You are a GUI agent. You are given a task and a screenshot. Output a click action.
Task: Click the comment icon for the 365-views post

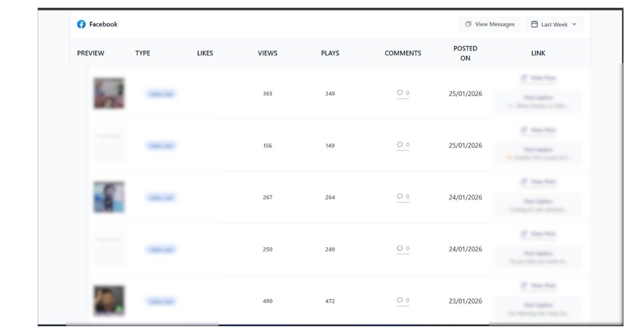pos(400,93)
